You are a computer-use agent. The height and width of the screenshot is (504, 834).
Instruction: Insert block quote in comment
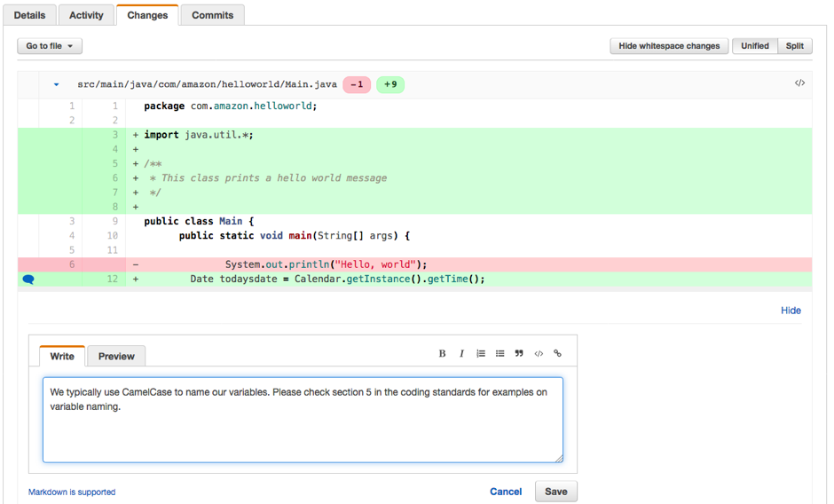pyautogui.click(x=519, y=353)
